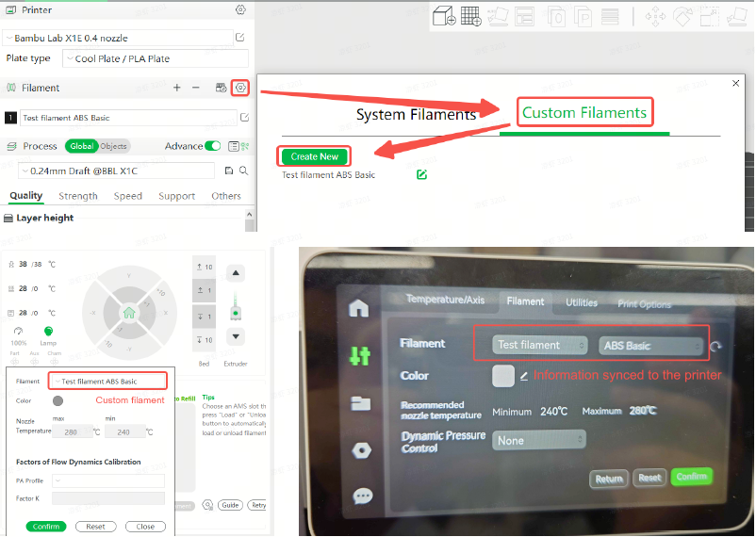Viewport: 756px width, 537px height.
Task: Click the Create New filament button
Action: [x=314, y=156]
